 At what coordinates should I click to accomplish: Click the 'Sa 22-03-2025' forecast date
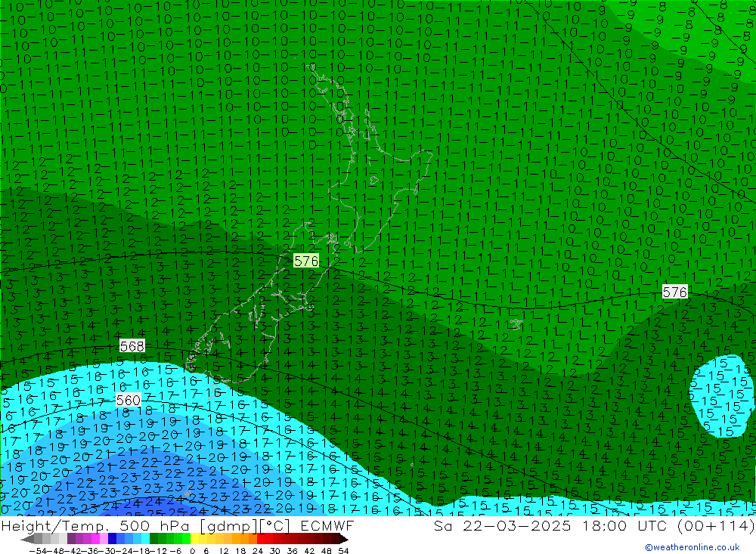tap(503, 525)
